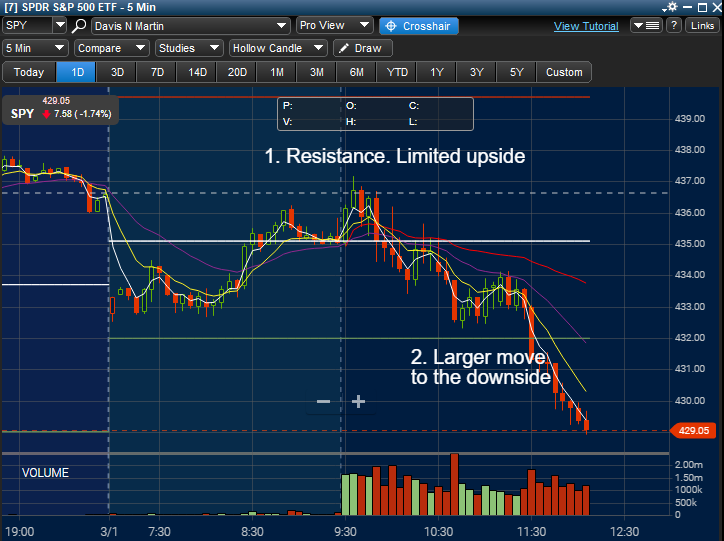
Task: Open the View Tutorial link
Action: point(586,26)
